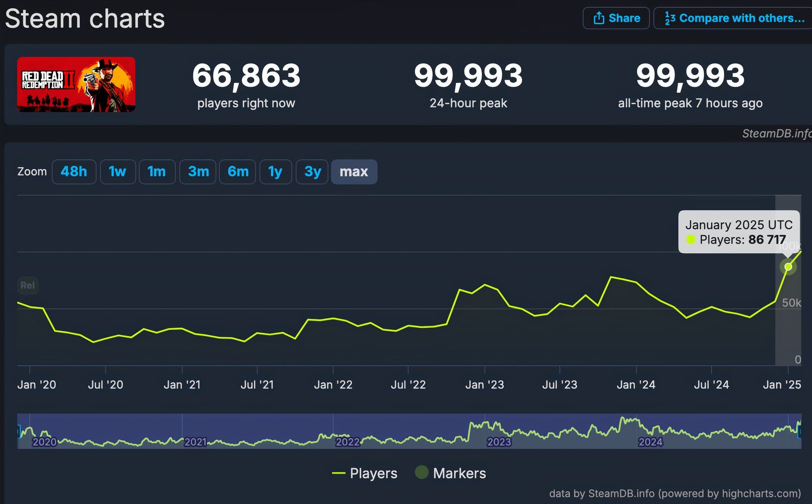
Task: Click all-time peak 7 hours ago text
Action: tap(690, 103)
